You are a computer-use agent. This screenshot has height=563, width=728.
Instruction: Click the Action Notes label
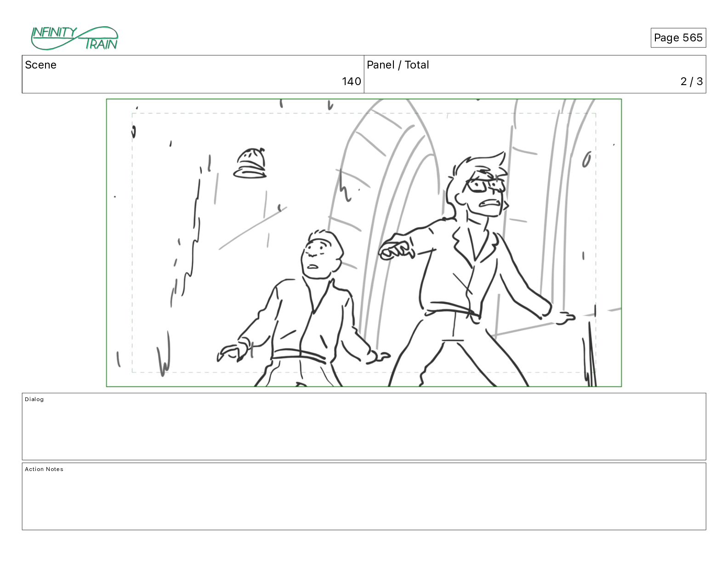(44, 469)
